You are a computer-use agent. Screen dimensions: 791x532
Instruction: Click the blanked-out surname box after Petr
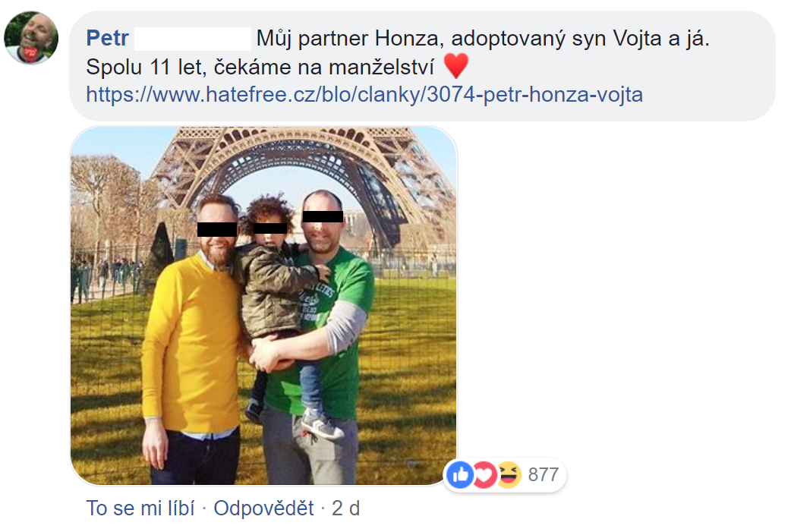193,39
